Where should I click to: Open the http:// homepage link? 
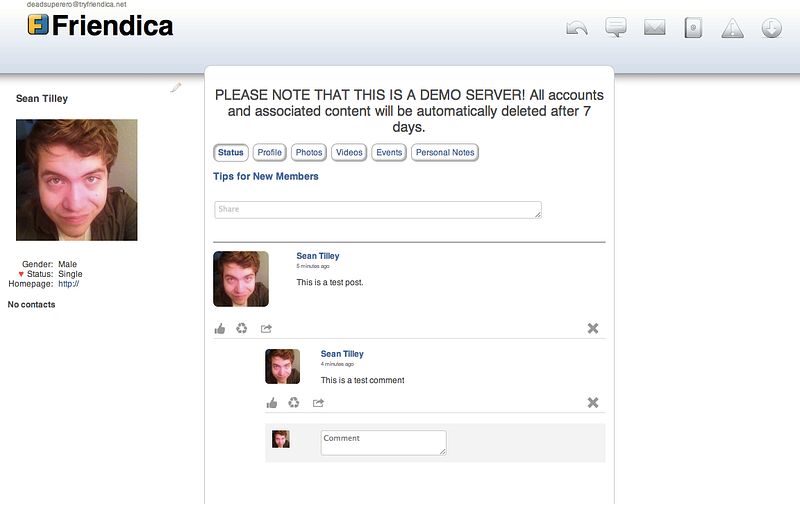68,284
